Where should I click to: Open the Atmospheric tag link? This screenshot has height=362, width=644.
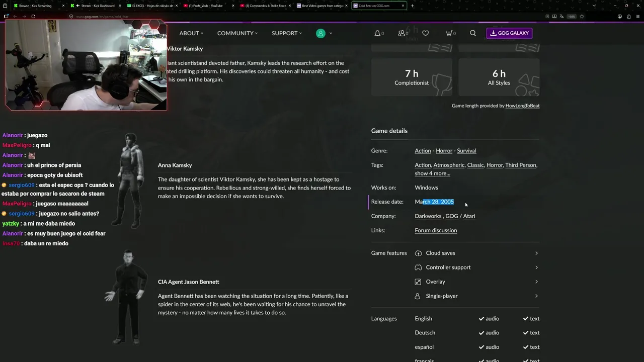tap(449, 165)
